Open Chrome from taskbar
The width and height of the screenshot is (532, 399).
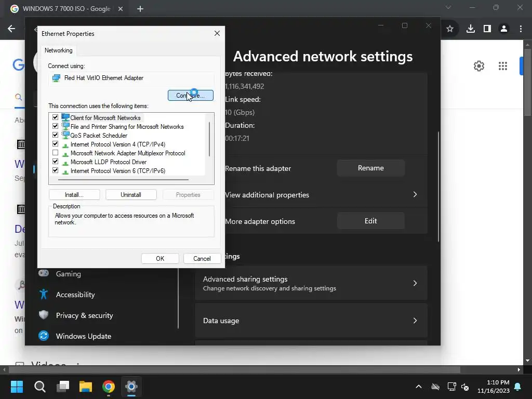pos(109,387)
